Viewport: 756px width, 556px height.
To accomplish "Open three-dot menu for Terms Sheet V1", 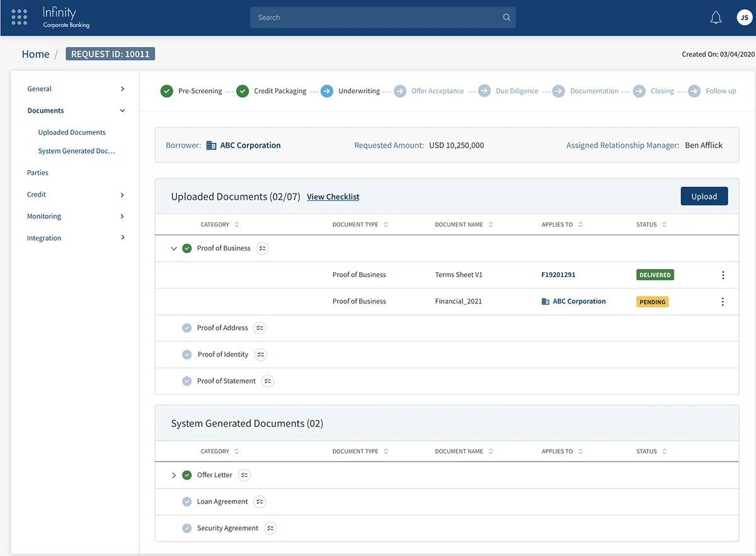I will 723,275.
